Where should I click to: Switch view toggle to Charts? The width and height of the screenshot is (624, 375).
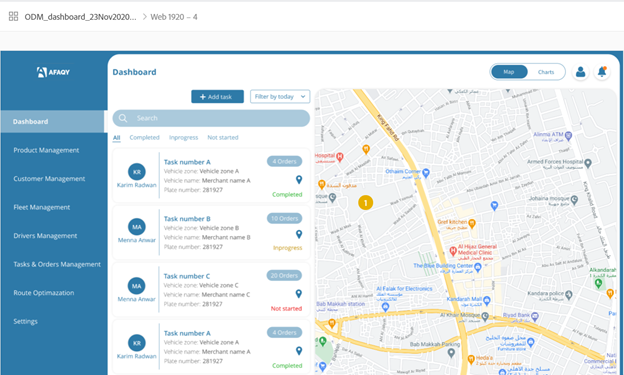546,72
